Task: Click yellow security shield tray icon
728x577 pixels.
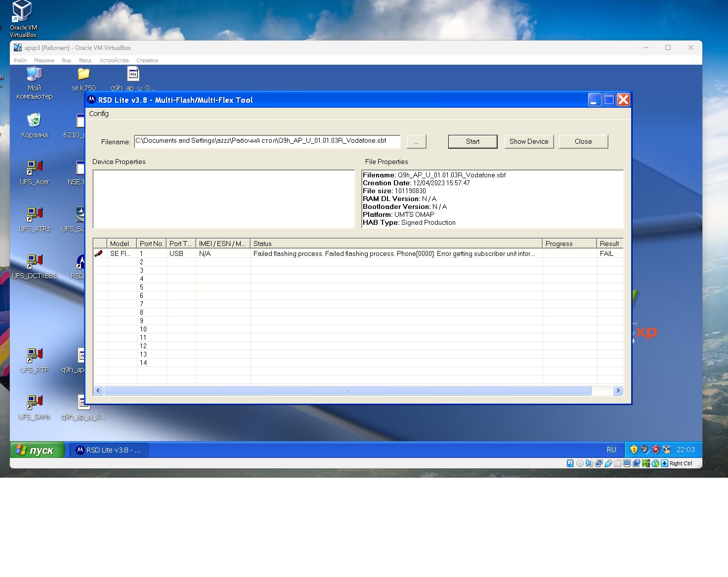Action: 634,450
